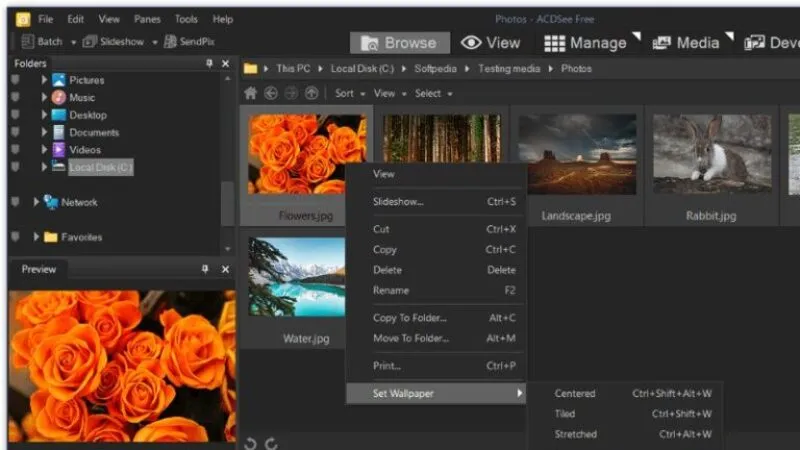Image resolution: width=800 pixels, height=450 pixels.
Task: Expand the Network tree node
Action: (36, 202)
